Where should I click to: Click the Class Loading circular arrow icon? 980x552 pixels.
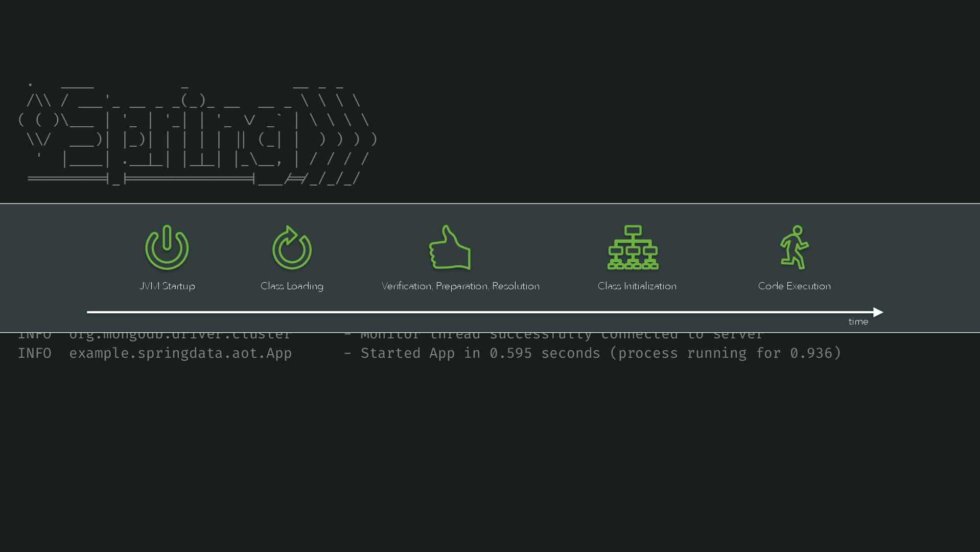pos(292,247)
